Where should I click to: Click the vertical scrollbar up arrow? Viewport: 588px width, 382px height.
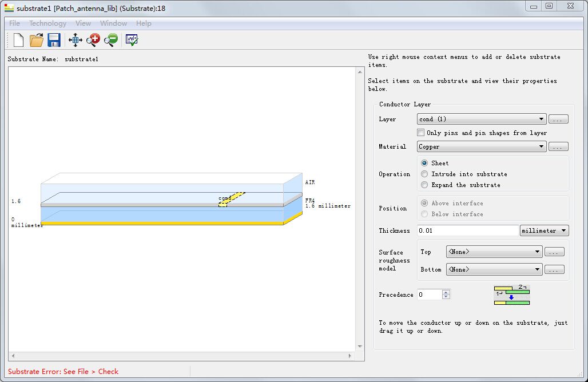point(360,72)
